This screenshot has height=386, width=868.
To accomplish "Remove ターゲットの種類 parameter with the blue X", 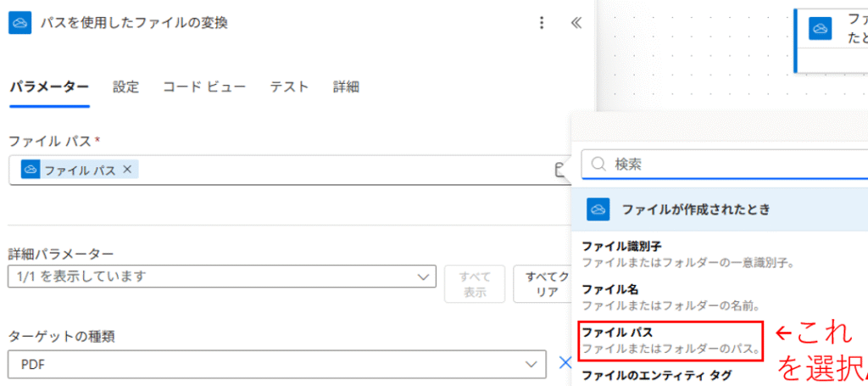I will pyautogui.click(x=565, y=363).
